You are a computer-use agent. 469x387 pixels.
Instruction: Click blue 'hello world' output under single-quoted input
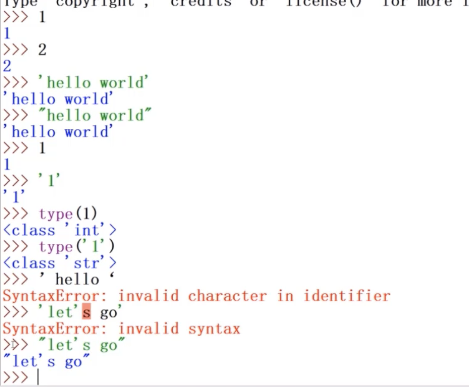(58, 99)
